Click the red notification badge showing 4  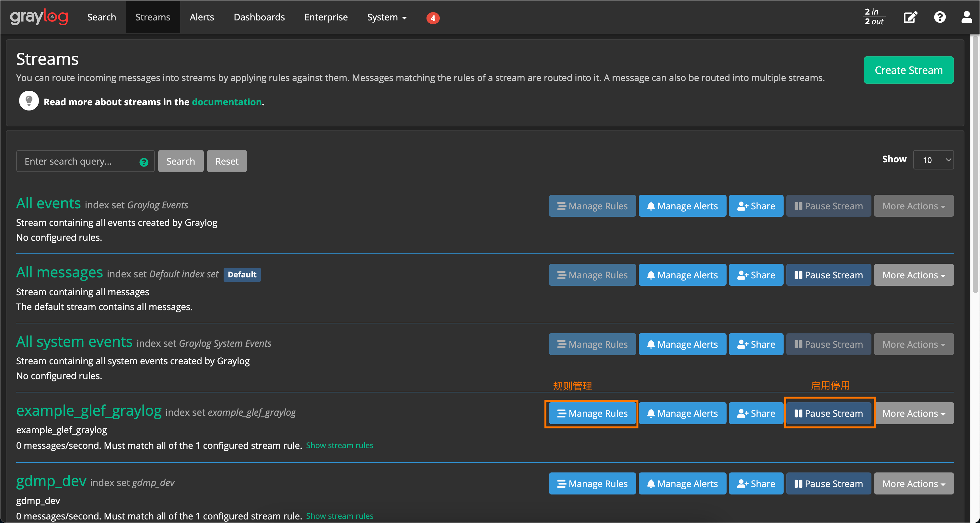point(433,18)
